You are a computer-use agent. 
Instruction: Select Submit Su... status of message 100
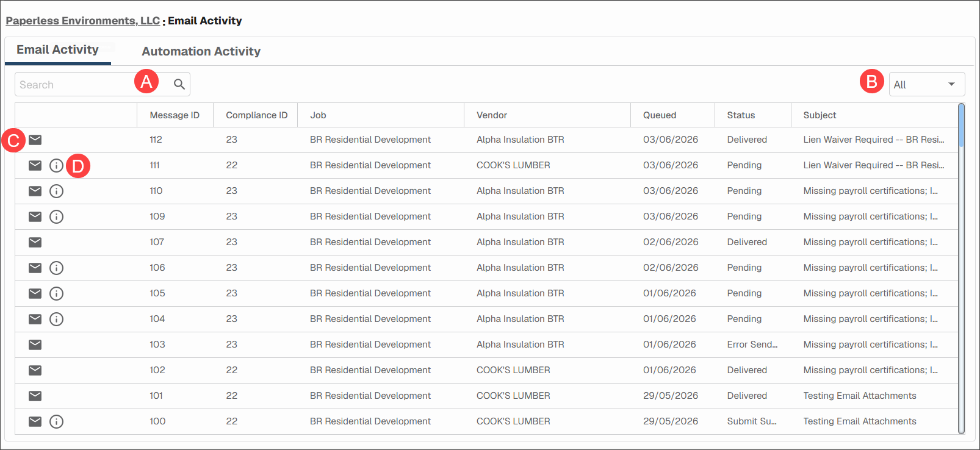[752, 421]
